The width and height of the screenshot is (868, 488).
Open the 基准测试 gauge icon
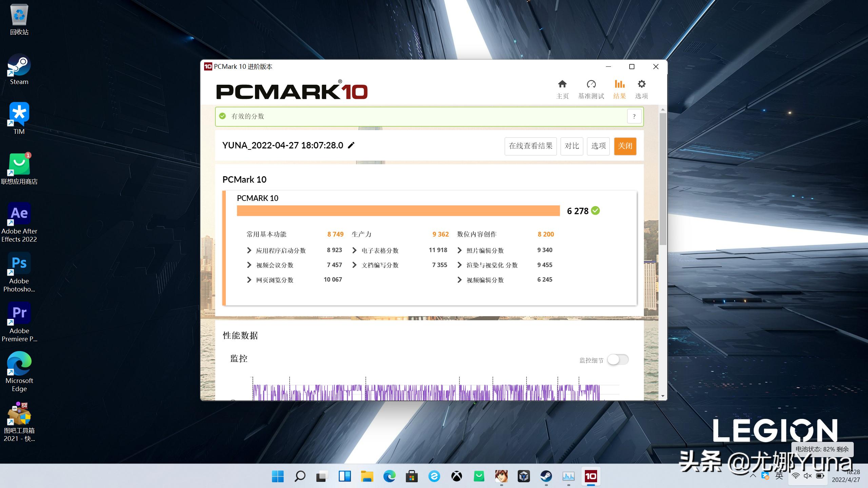[591, 85]
